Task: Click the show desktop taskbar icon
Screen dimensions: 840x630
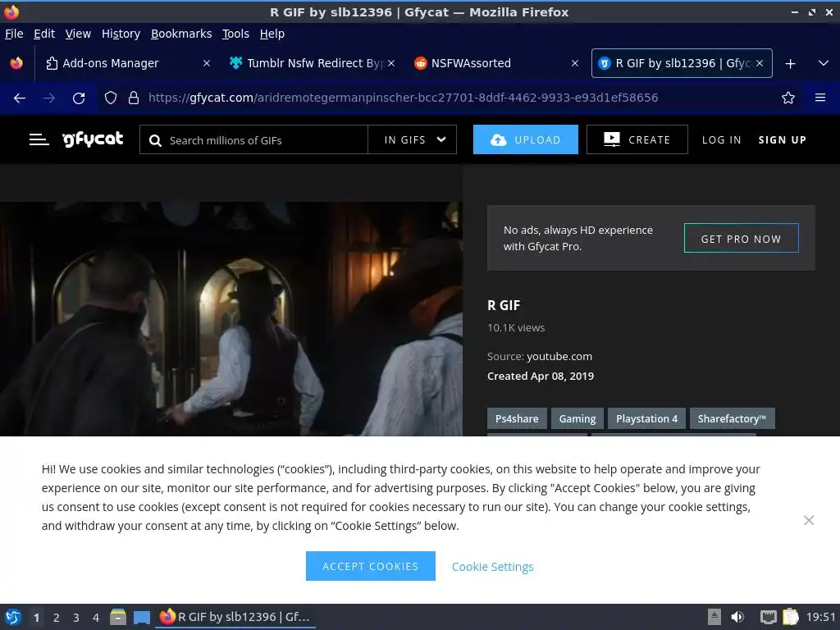Action: [x=142, y=617]
